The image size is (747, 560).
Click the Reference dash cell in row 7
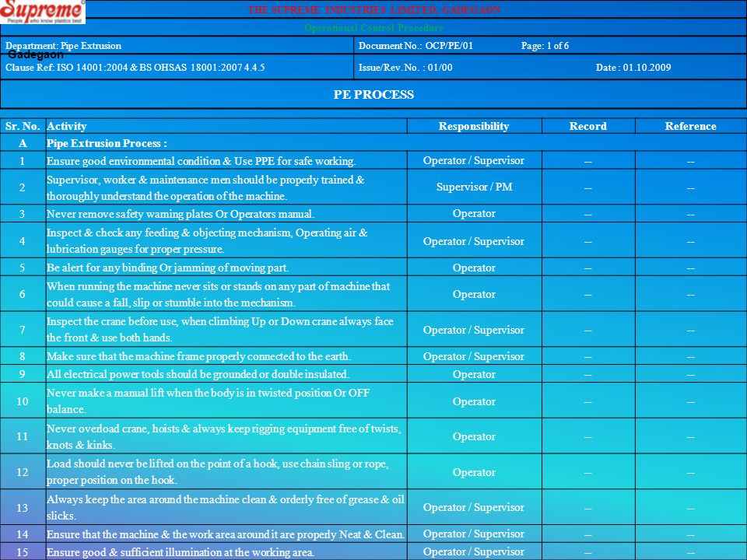click(691, 329)
